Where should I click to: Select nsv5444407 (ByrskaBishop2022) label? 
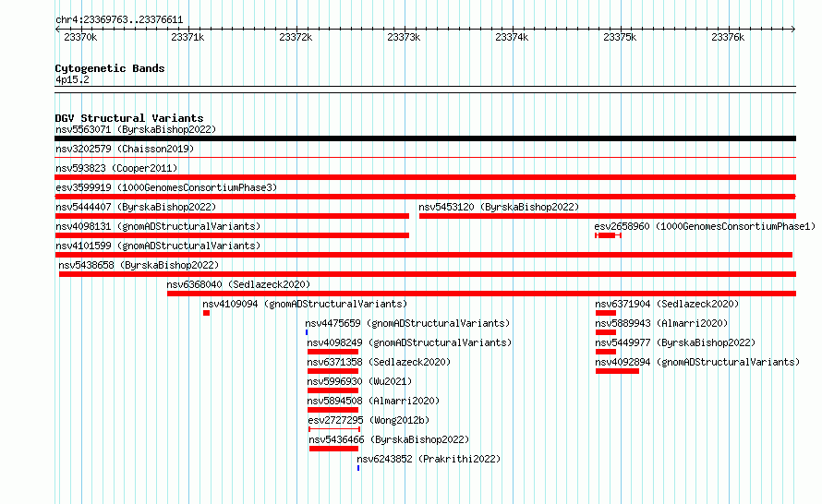pos(136,207)
